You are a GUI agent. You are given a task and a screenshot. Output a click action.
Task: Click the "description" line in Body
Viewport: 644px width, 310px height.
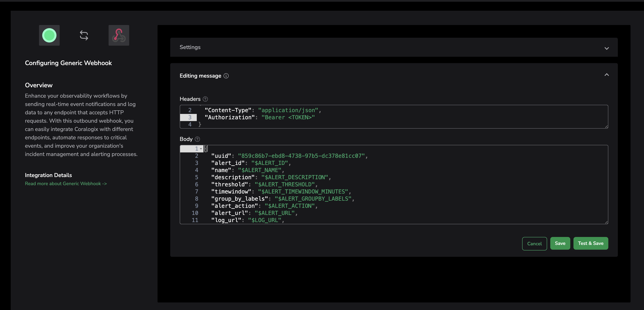(x=271, y=177)
